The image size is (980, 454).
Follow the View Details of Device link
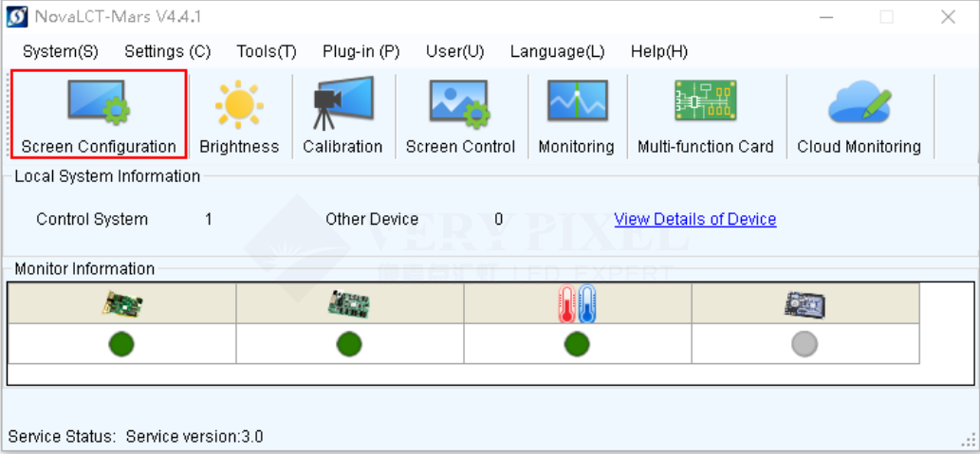pyautogui.click(x=695, y=219)
